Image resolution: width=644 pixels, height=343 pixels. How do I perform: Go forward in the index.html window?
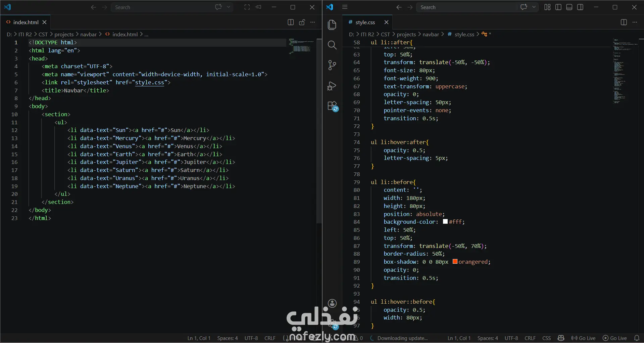(x=104, y=7)
